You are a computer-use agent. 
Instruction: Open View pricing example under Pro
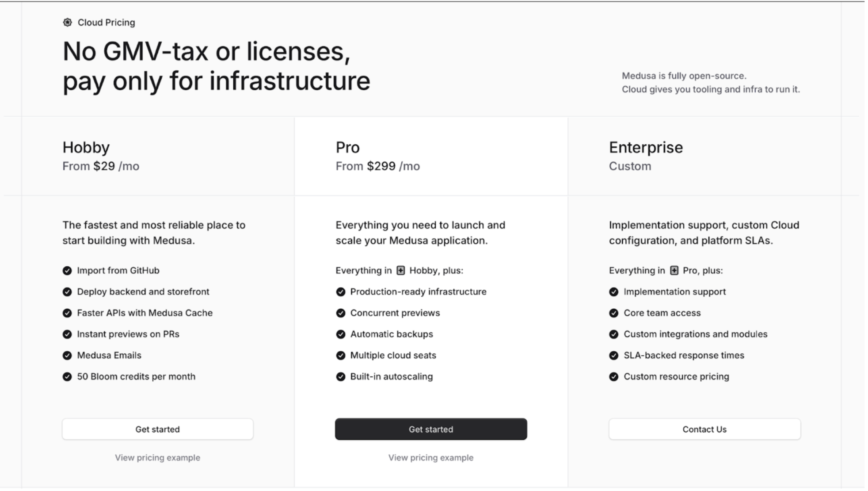pos(430,458)
